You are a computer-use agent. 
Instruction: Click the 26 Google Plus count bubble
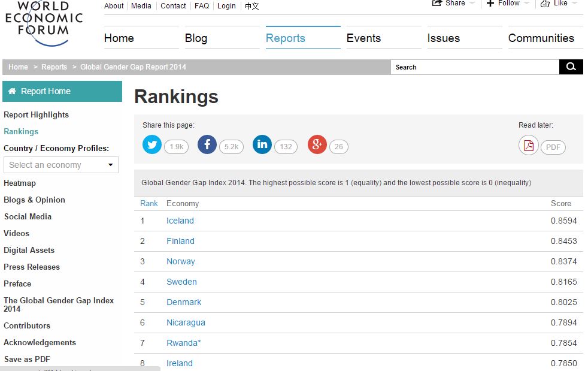(339, 147)
